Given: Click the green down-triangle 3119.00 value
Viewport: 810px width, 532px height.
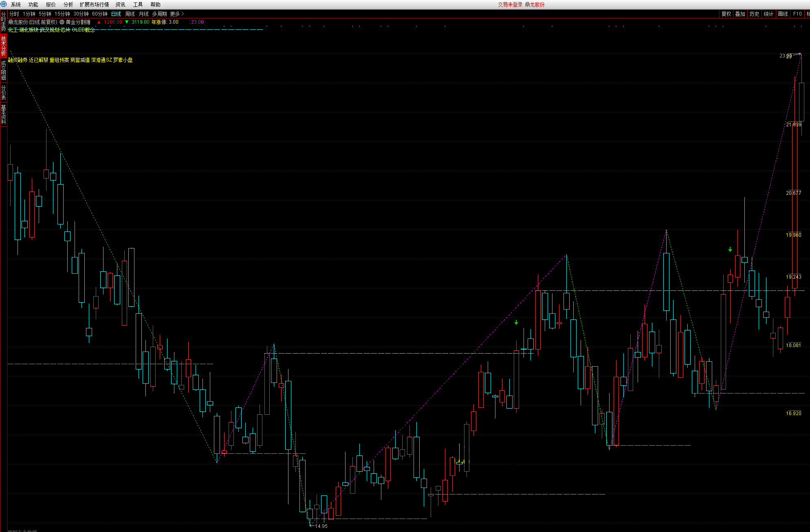Looking at the screenshot, I should click(137, 22).
